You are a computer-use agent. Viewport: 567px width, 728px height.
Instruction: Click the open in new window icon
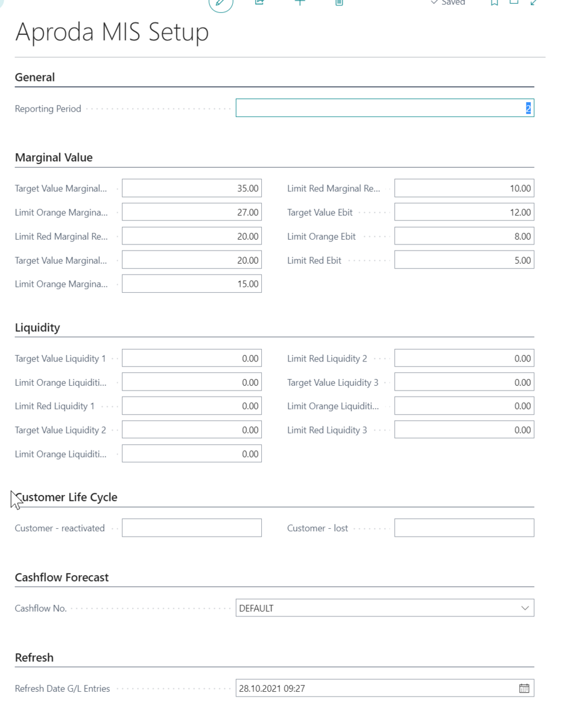point(514,2)
